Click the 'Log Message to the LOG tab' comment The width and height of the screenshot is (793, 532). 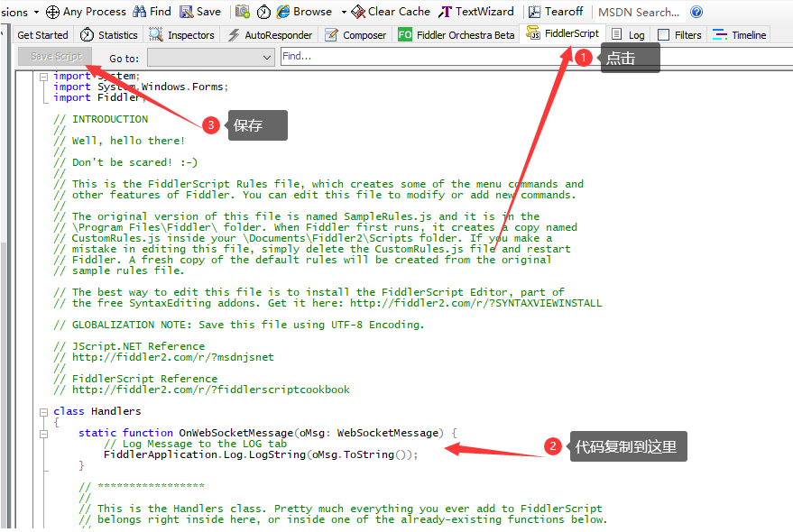point(195,444)
